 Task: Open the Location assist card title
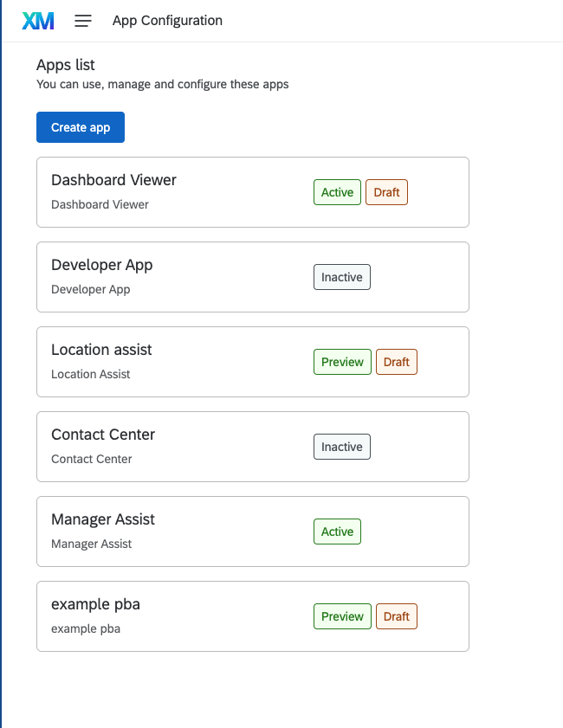click(x=101, y=350)
